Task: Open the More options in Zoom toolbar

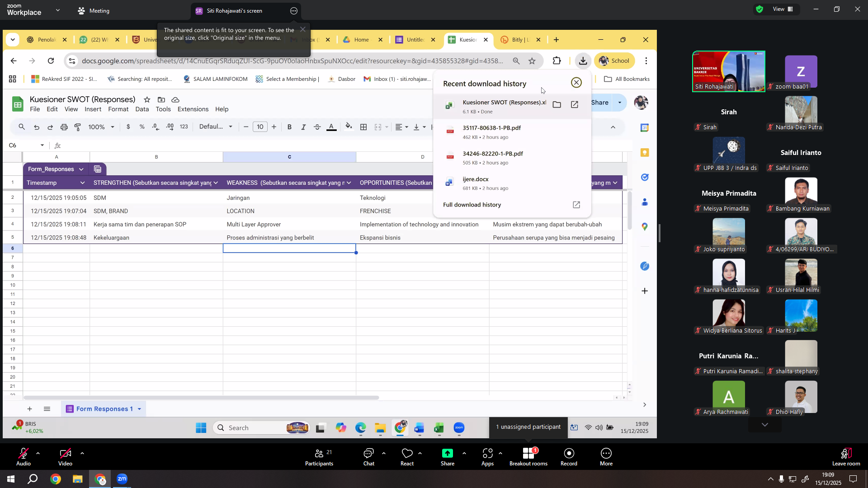Action: coord(606,456)
